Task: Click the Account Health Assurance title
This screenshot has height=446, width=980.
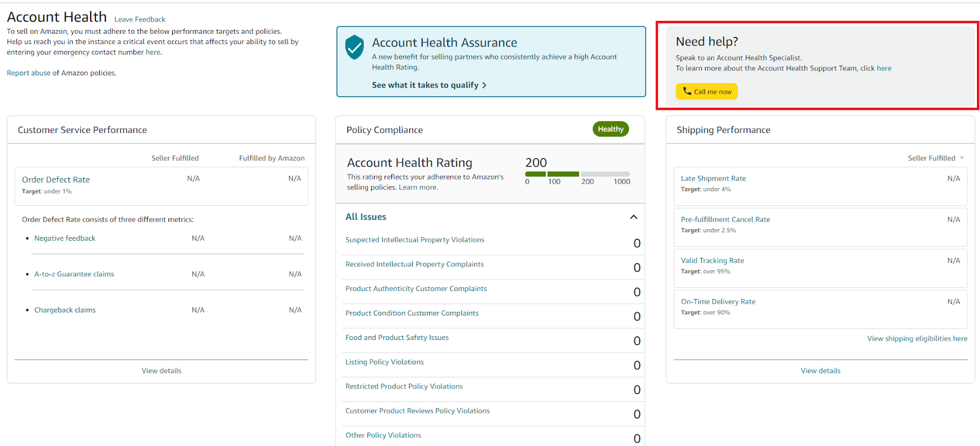Action: (x=445, y=43)
